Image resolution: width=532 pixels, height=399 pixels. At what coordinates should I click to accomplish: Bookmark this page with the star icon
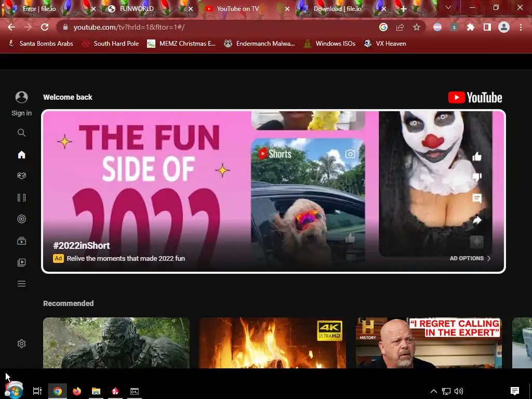coord(417,27)
